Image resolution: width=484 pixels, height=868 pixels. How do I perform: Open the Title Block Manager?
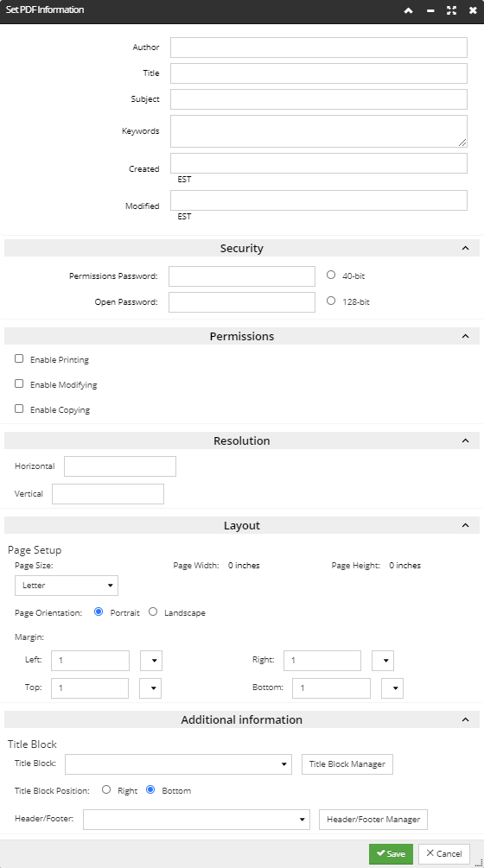tap(347, 764)
